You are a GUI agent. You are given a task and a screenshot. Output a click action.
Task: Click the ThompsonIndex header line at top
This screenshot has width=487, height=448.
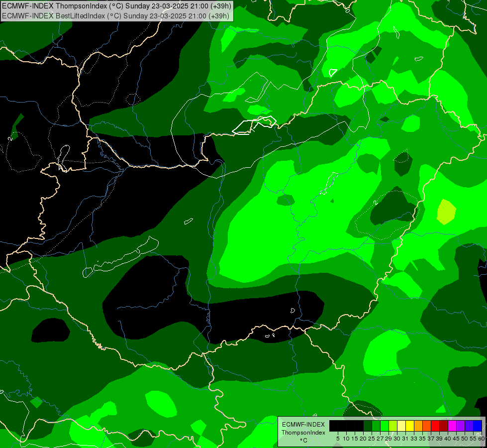116,6
